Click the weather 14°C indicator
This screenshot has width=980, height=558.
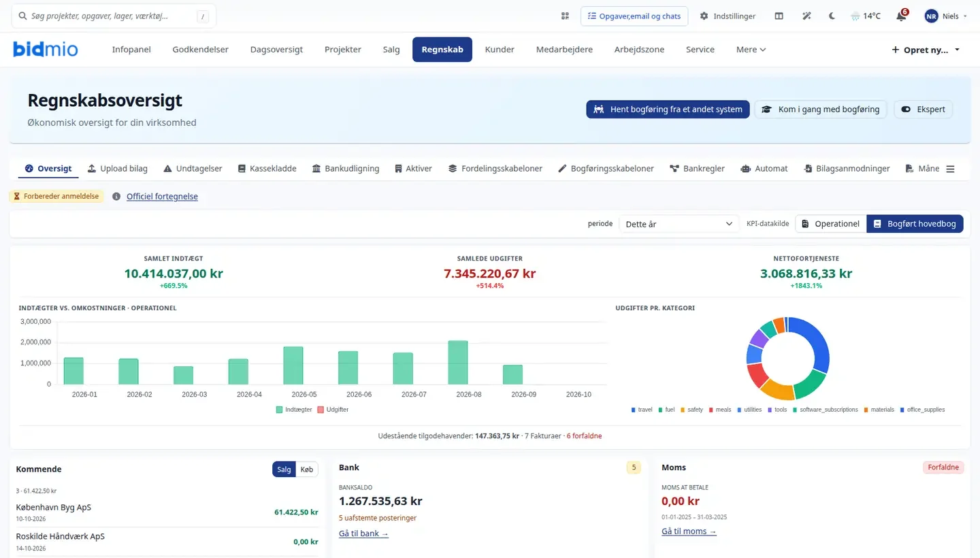click(x=866, y=16)
